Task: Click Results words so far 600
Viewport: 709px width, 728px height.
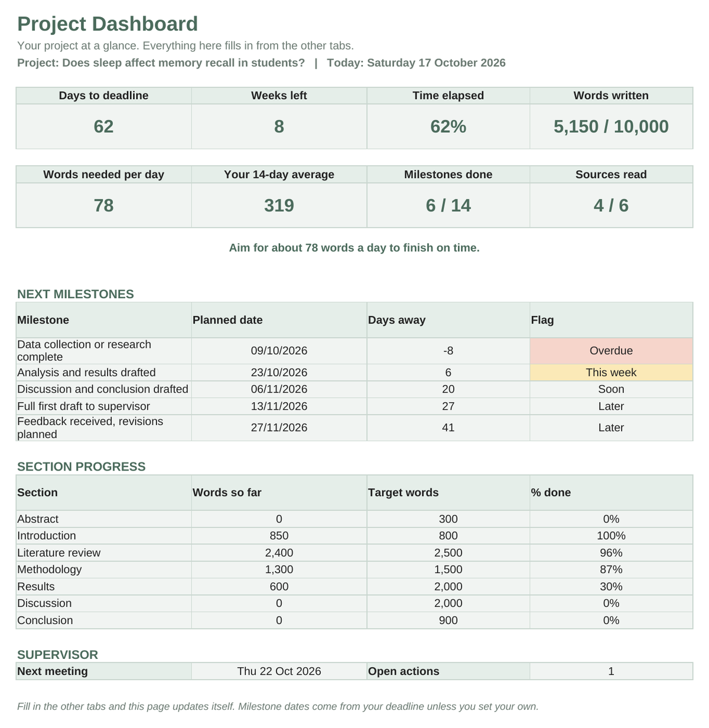Action: (x=279, y=586)
